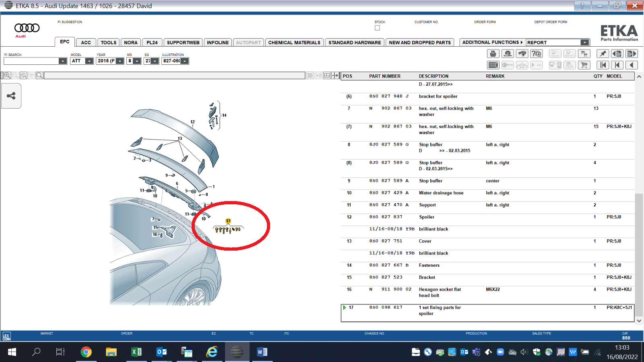Open the help question-mark at-sign icon
This screenshot has height=362, width=644.
537,53
